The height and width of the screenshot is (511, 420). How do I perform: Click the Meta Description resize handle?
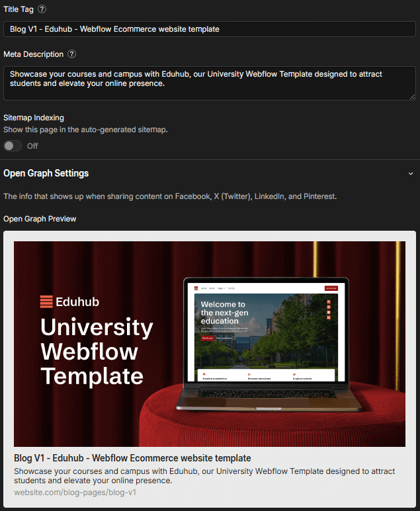click(x=412, y=97)
